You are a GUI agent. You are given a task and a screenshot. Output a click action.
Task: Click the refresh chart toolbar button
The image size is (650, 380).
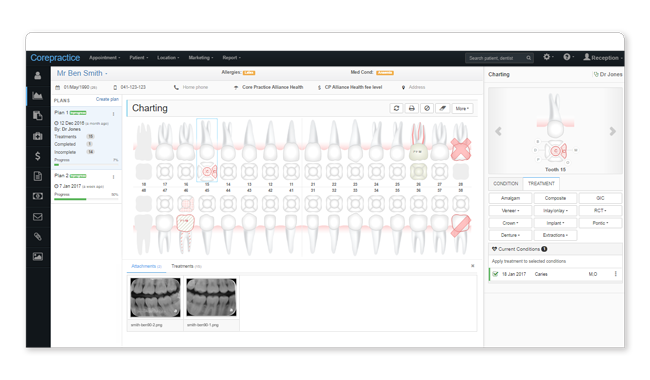pos(396,108)
